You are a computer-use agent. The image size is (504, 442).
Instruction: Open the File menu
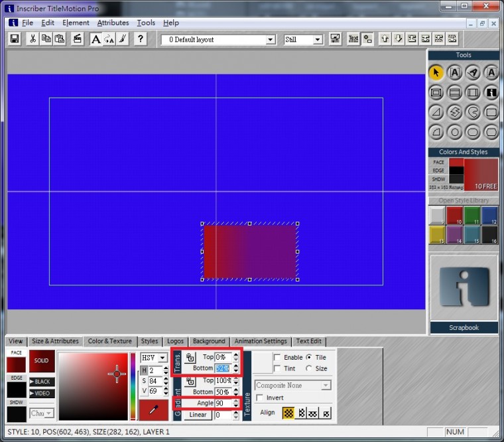[x=27, y=23]
